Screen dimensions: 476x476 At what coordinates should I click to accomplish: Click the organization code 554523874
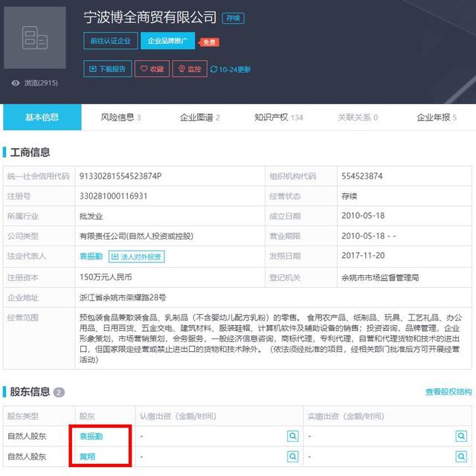point(362,176)
